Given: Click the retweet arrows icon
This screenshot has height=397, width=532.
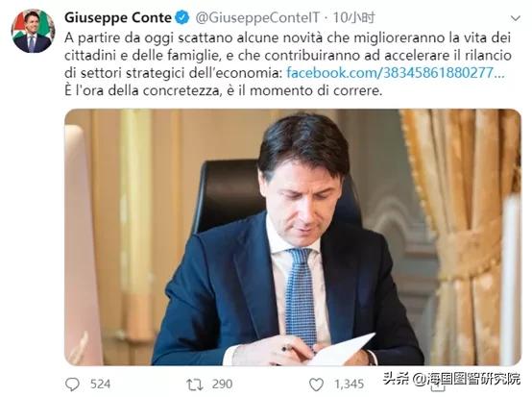Looking at the screenshot, I should (195, 385).
